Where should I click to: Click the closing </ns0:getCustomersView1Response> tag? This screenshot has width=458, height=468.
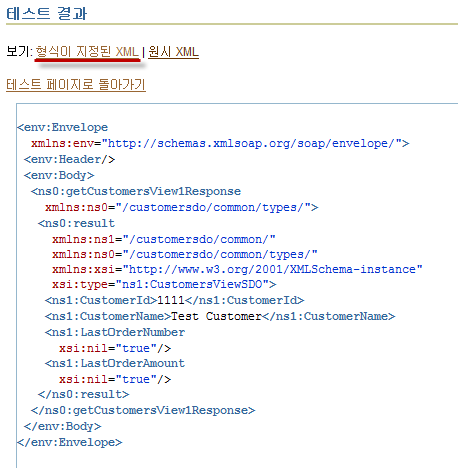coord(143,410)
